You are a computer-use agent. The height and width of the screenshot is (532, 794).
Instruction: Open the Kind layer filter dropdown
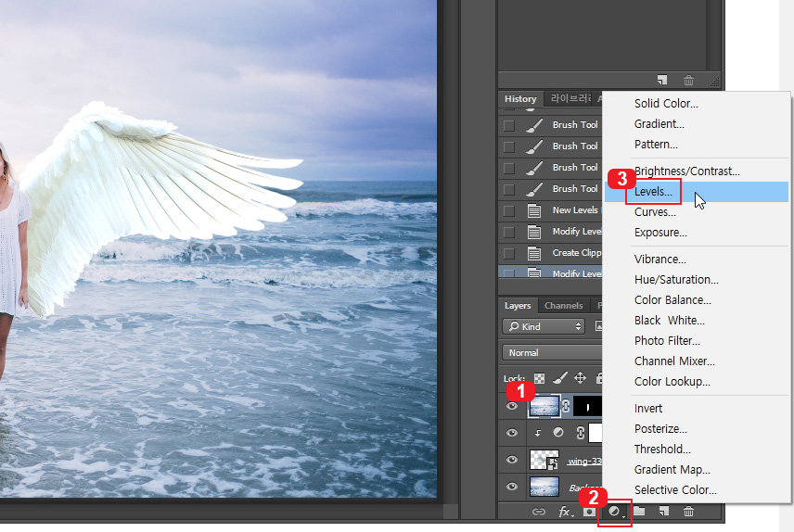544,326
